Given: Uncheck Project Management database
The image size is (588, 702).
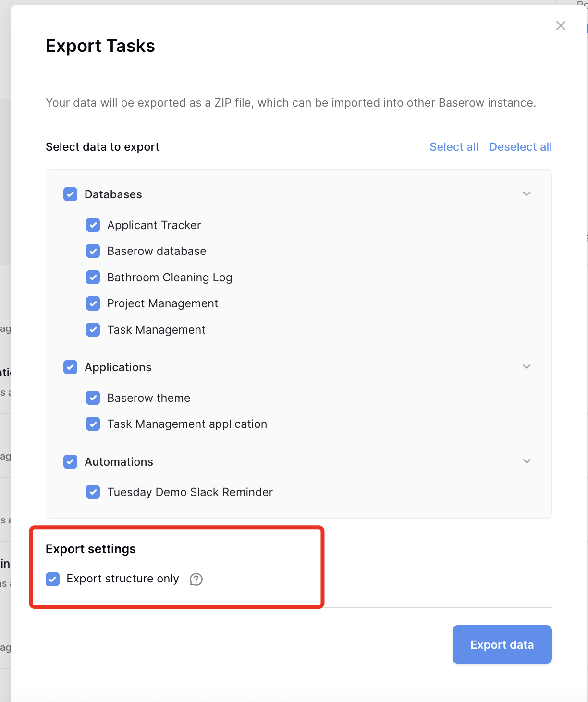Looking at the screenshot, I should tap(93, 303).
